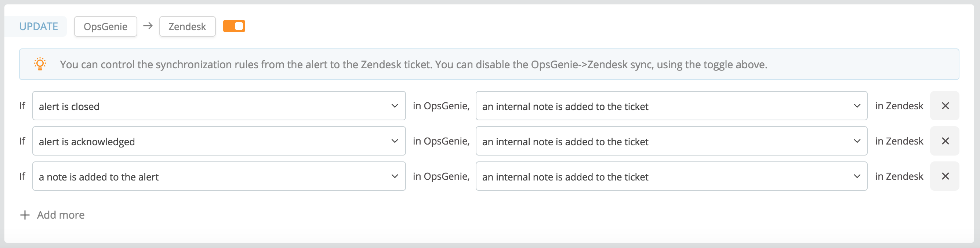Open the 'a note is added to the alert' dropdown
This screenshot has width=980, height=248.
click(395, 176)
